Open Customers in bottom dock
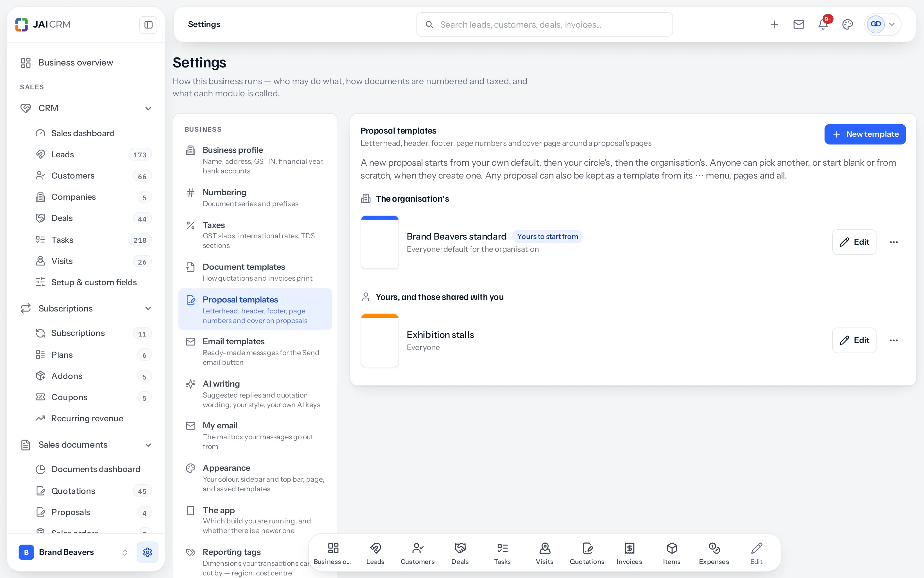 tap(417, 553)
